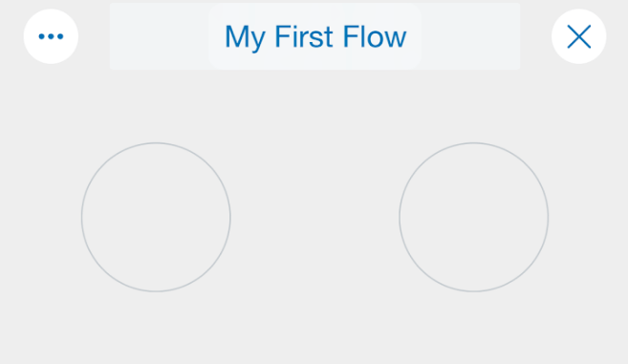Rename flow by clicking its title text
This screenshot has width=628, height=364.
coord(315,37)
